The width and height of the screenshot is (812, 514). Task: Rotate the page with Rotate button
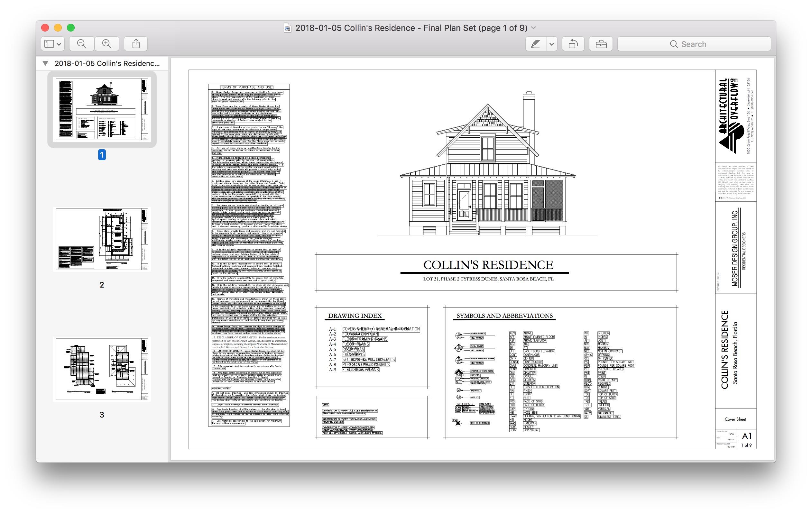point(573,44)
